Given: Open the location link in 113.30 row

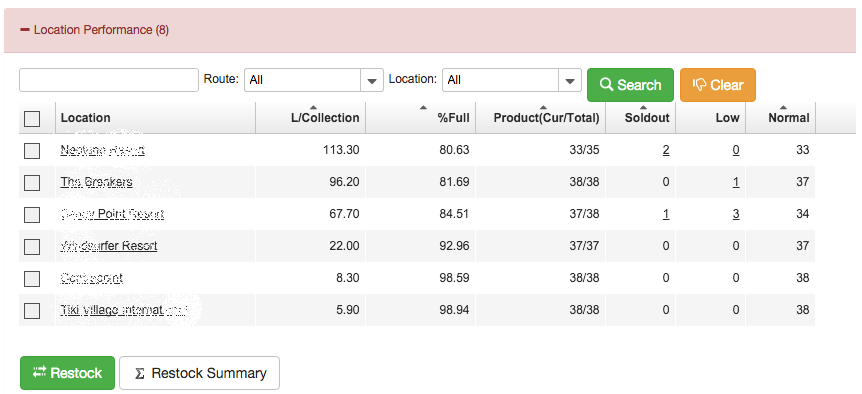Looking at the screenshot, I should 102,150.
